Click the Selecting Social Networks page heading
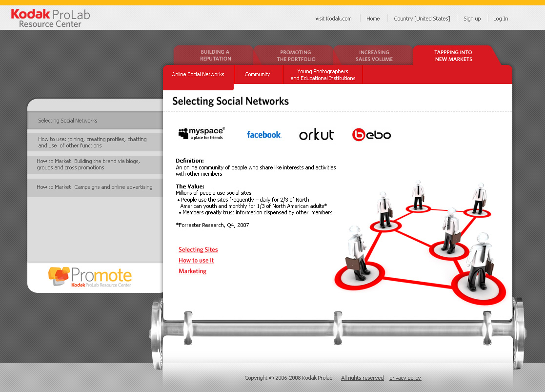 230,101
